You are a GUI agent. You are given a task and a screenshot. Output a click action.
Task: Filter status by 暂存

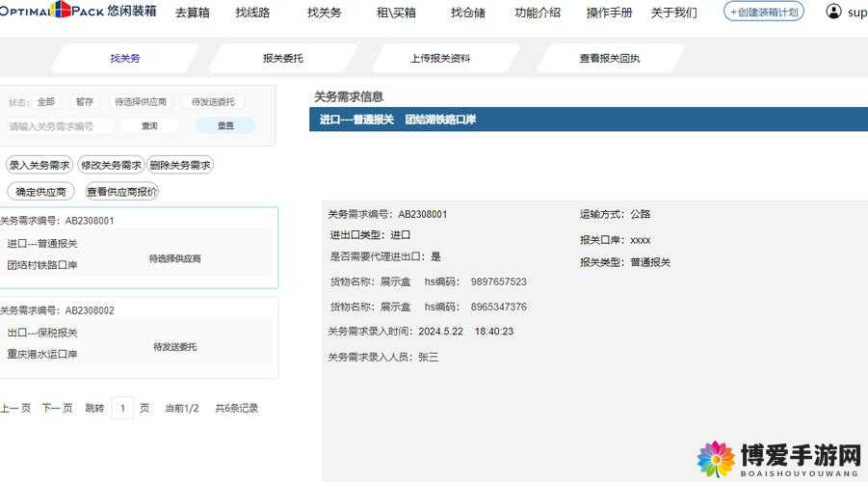click(x=84, y=102)
